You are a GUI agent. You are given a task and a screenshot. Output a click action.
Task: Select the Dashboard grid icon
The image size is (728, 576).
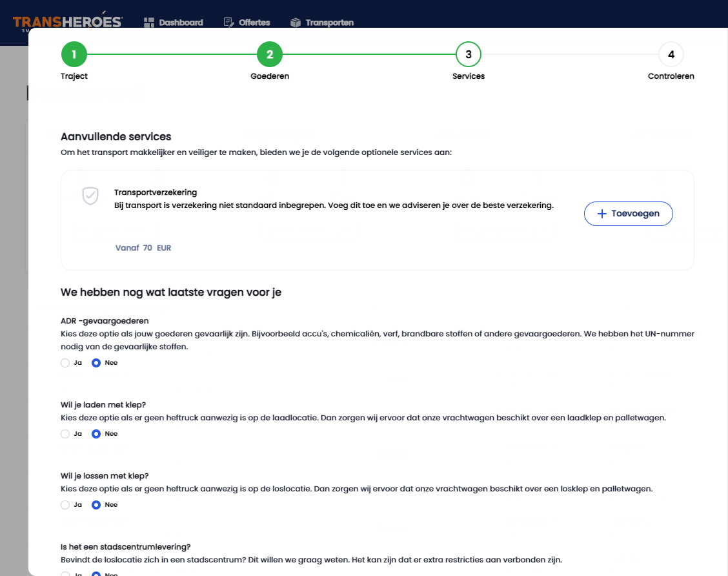pos(147,22)
